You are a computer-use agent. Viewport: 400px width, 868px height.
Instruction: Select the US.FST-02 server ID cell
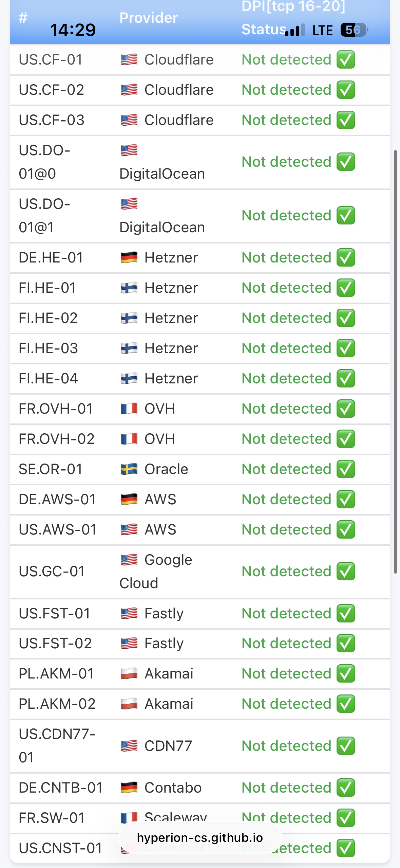click(55, 644)
